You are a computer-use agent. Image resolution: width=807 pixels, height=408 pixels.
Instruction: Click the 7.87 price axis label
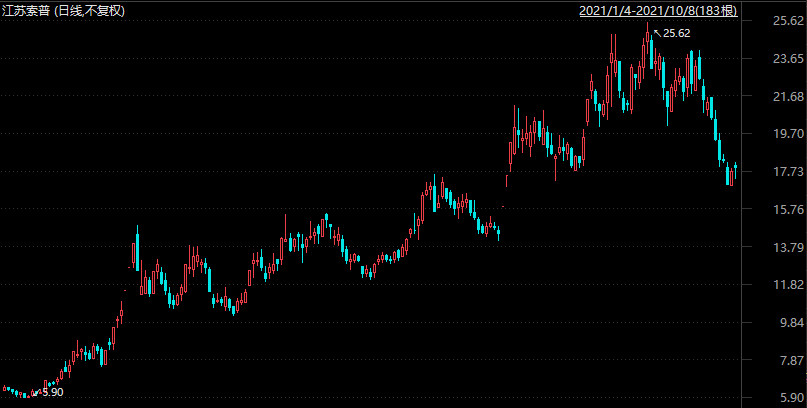pyautogui.click(x=792, y=361)
